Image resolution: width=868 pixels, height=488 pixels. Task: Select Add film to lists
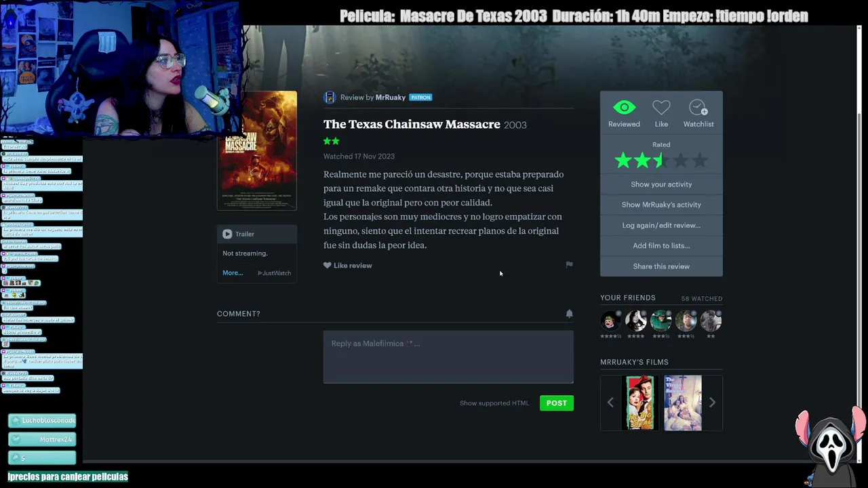pos(661,245)
